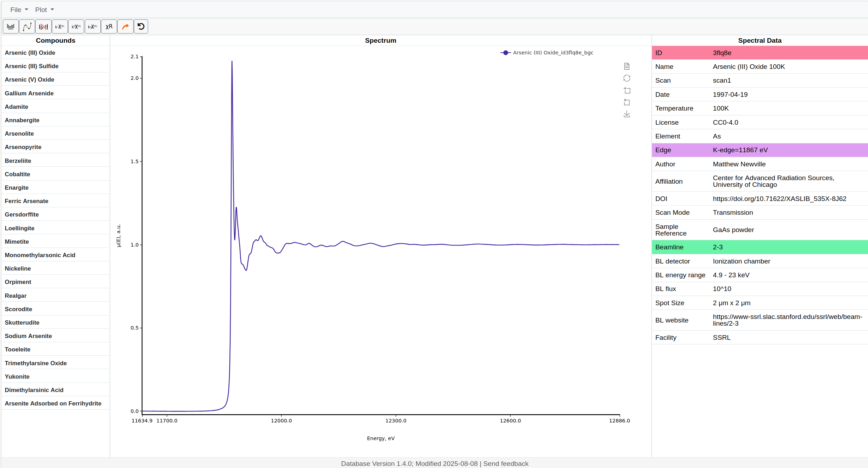Click the Send feedback link
This screenshot has height=468, width=868.
point(505,463)
